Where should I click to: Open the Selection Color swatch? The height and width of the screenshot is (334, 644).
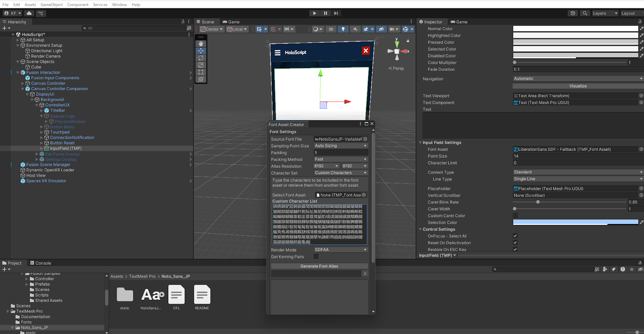point(575,223)
